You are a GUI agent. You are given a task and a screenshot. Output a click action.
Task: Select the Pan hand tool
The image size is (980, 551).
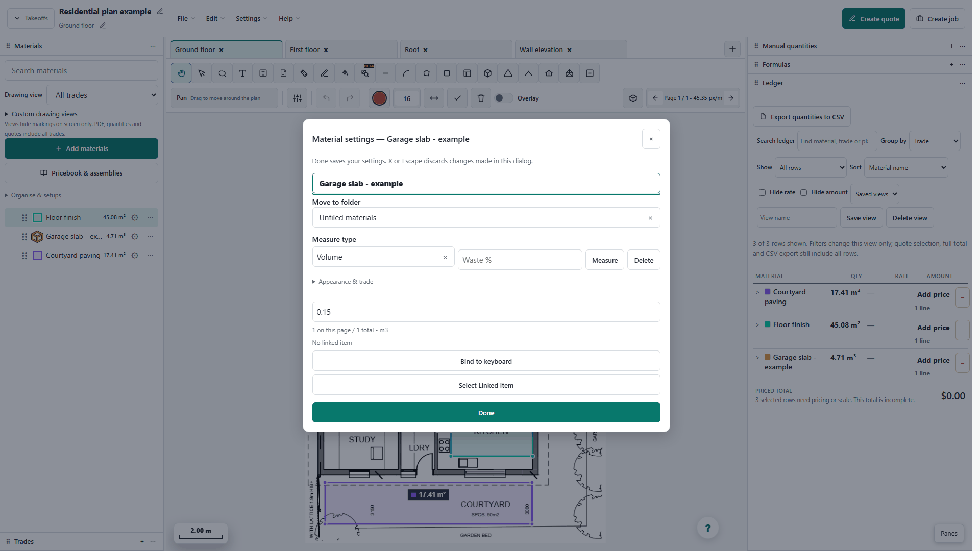coord(181,73)
